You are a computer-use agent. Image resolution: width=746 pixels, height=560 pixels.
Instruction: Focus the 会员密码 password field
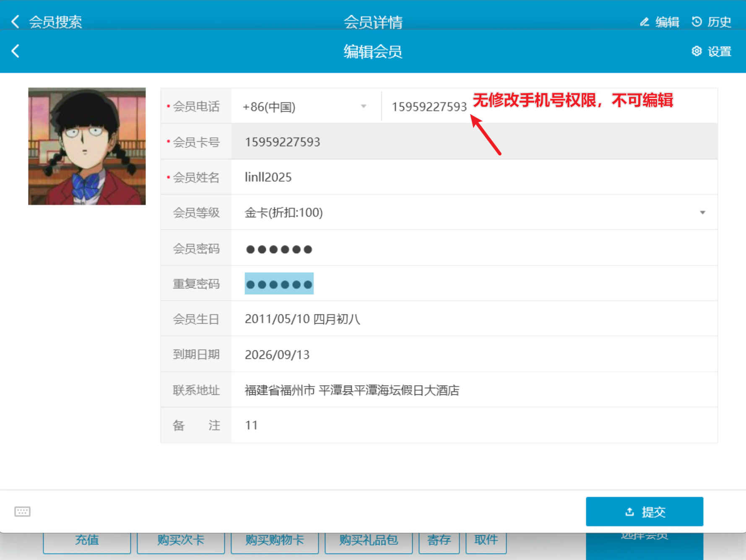pyautogui.click(x=474, y=248)
